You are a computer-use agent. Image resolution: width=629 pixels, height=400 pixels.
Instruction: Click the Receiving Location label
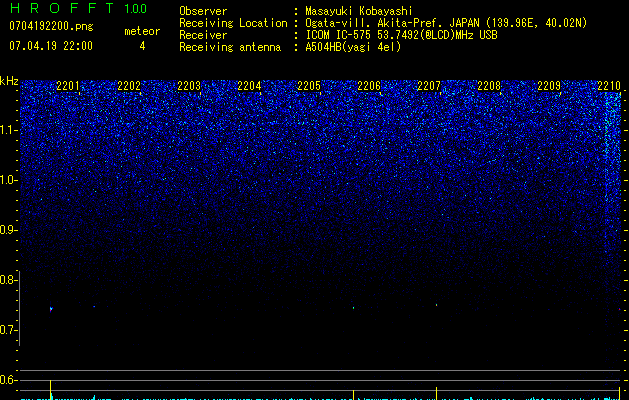(233, 23)
